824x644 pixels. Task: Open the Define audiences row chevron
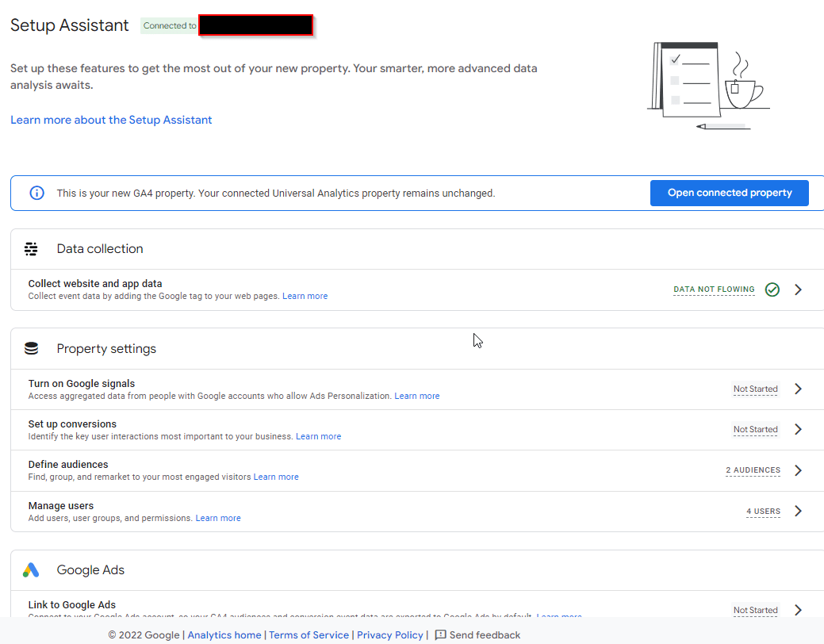tap(799, 470)
